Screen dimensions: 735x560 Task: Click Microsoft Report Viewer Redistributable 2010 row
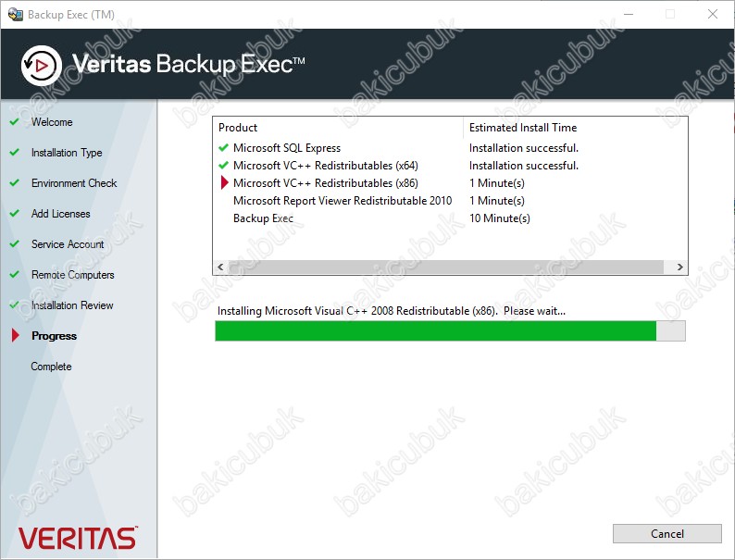point(450,201)
